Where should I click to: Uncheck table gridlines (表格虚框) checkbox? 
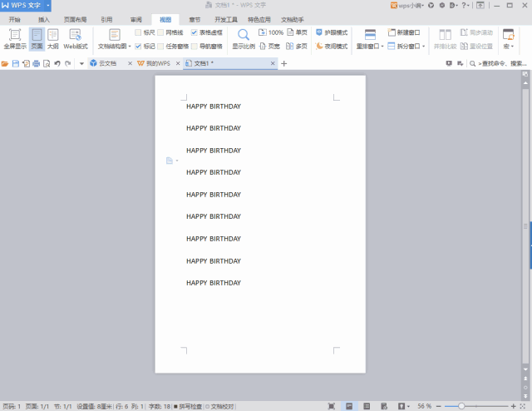click(x=194, y=32)
